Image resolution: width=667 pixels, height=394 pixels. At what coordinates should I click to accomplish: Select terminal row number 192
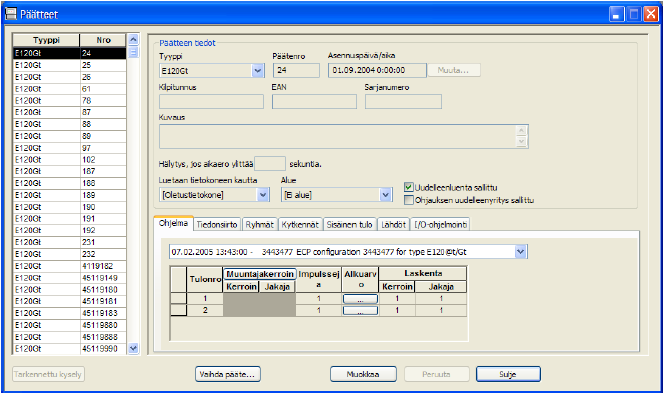coord(70,230)
